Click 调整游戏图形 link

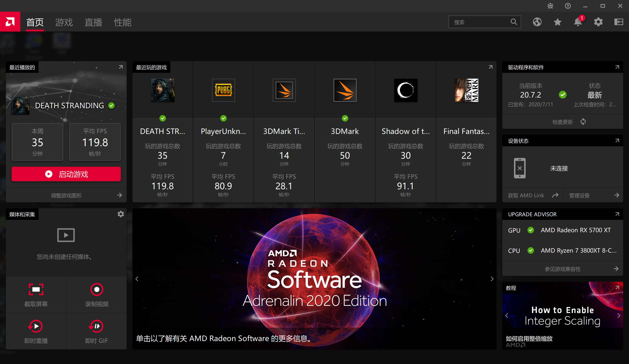(x=66, y=195)
